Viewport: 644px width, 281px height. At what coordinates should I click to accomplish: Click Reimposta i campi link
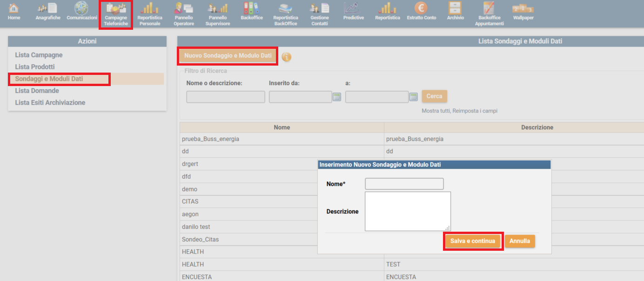(x=476, y=111)
